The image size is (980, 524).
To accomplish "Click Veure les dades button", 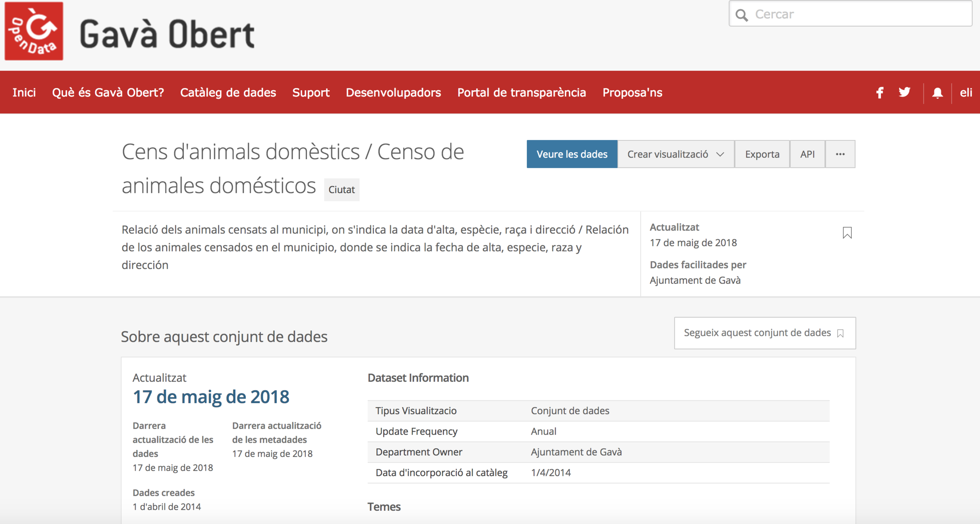I will click(x=572, y=154).
